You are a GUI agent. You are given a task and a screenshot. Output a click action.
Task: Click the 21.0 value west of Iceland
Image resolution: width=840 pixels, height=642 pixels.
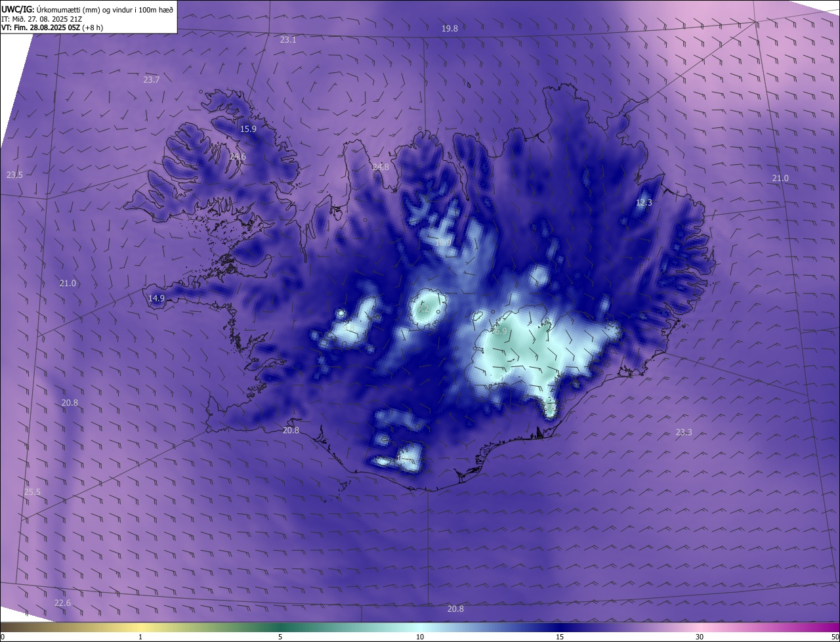click(x=68, y=284)
